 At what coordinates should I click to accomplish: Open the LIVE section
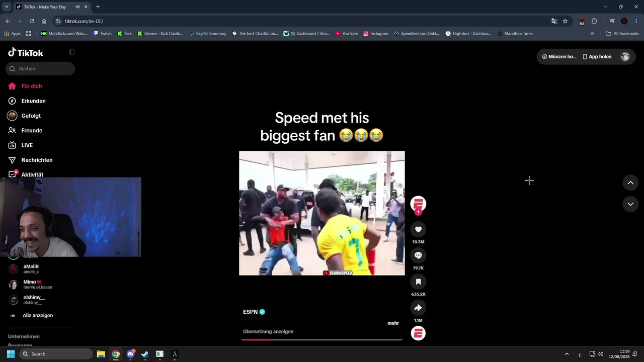coord(27,145)
